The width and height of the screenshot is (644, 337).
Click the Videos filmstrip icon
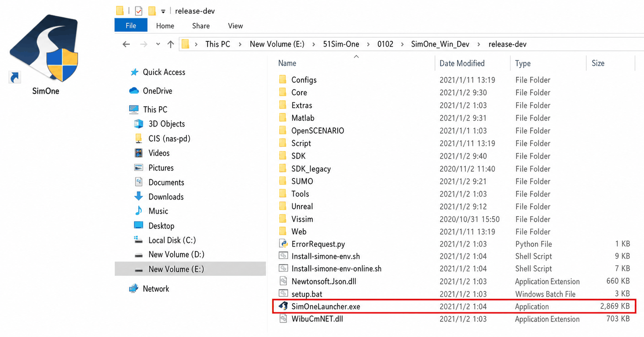tap(139, 153)
